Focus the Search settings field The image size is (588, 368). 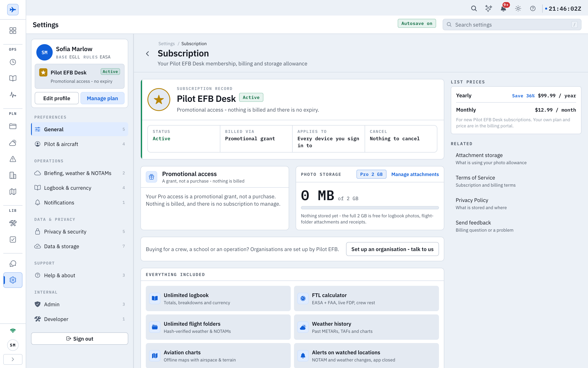tap(512, 25)
